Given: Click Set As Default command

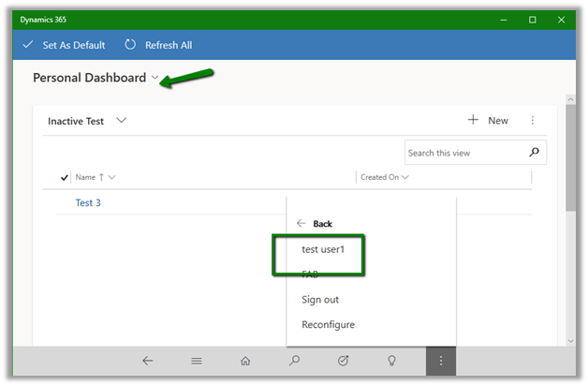Looking at the screenshot, I should (x=64, y=45).
